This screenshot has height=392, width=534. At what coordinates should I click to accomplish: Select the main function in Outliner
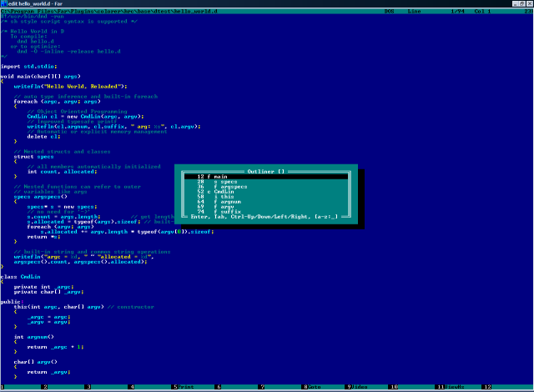[x=266, y=177]
